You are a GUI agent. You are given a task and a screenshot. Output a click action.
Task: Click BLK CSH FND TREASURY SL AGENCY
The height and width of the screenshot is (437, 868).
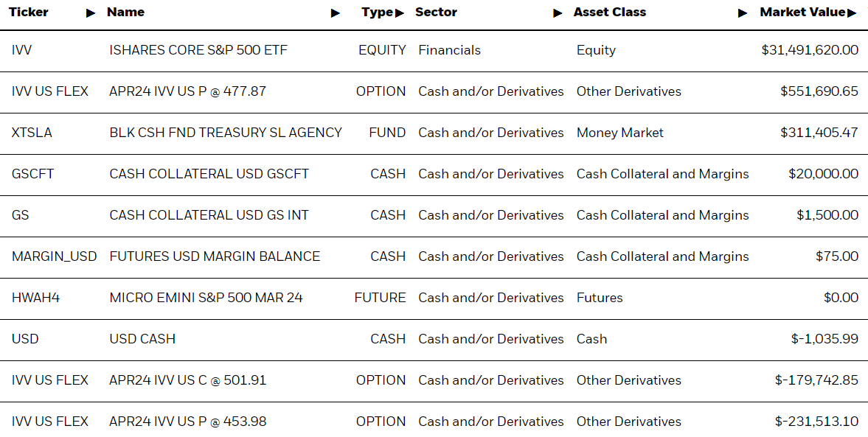pos(226,133)
